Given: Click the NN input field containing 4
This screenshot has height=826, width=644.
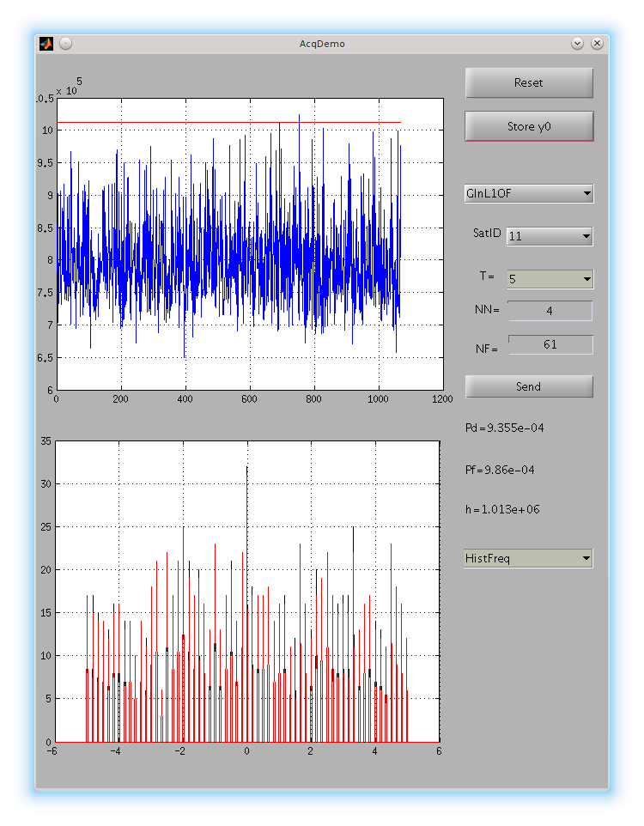Looking at the screenshot, I should click(550, 311).
